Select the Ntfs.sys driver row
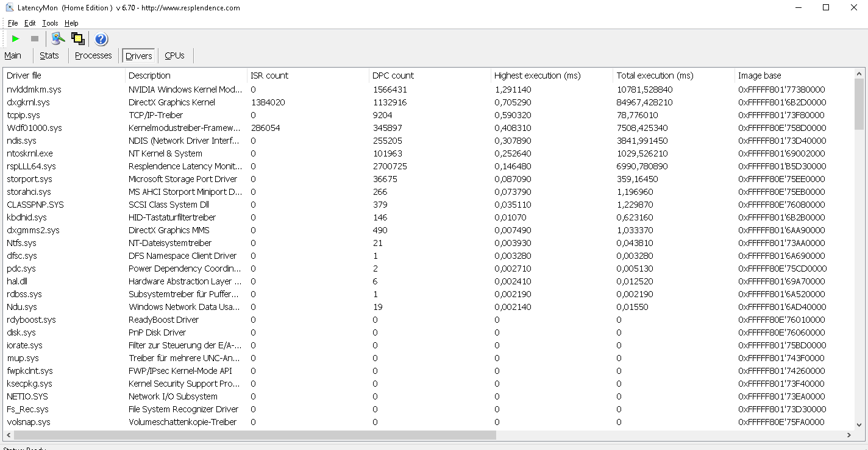This screenshot has width=868, height=450. click(x=429, y=243)
